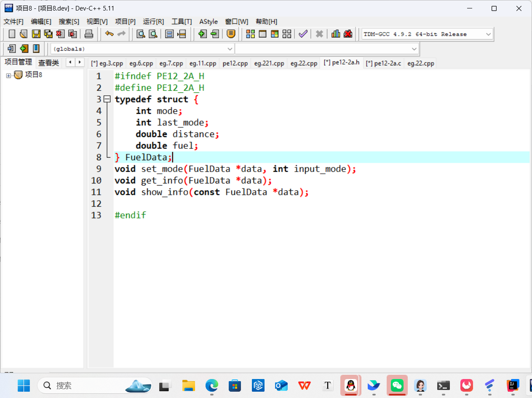Open File Explorer from the taskbar
The width and height of the screenshot is (532, 398).
(x=189, y=385)
